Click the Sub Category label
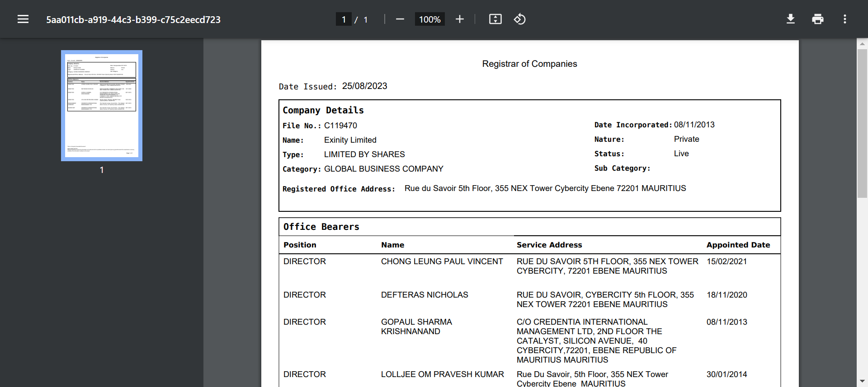This screenshot has width=868, height=387. point(622,168)
